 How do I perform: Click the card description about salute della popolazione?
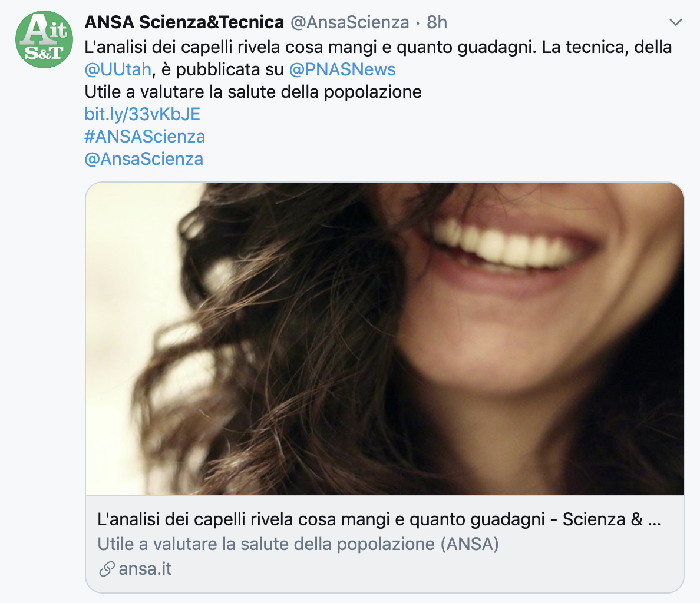click(x=298, y=544)
